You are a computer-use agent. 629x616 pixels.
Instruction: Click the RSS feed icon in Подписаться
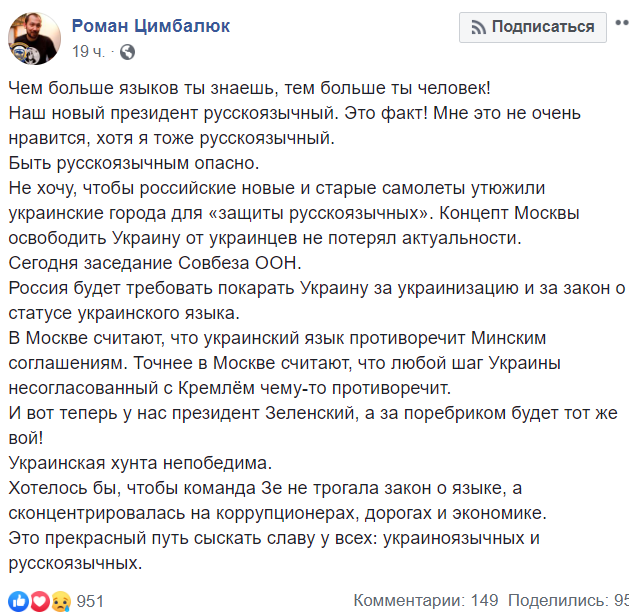tap(479, 28)
